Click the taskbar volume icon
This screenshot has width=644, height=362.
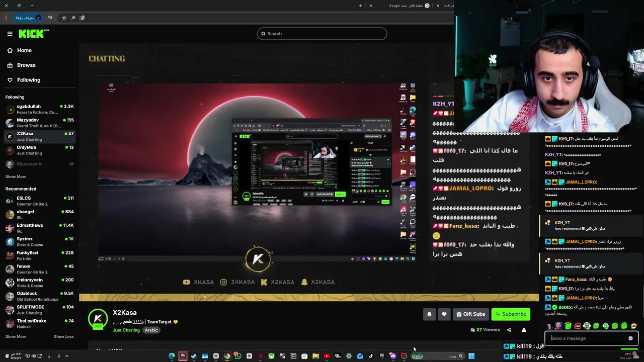tap(33, 356)
